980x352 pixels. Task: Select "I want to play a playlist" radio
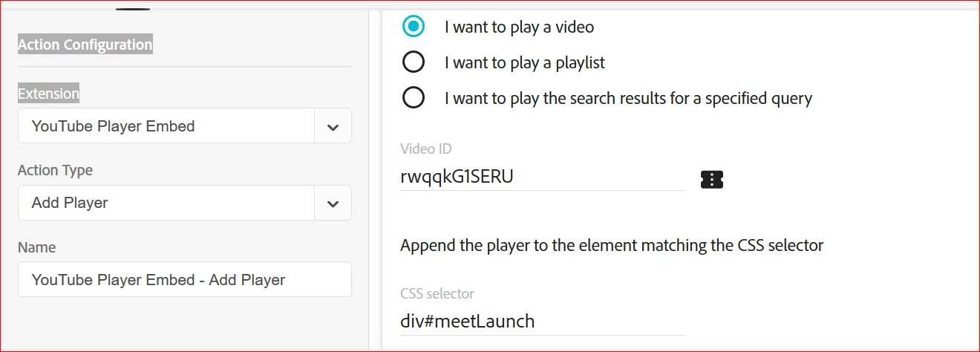pos(413,62)
